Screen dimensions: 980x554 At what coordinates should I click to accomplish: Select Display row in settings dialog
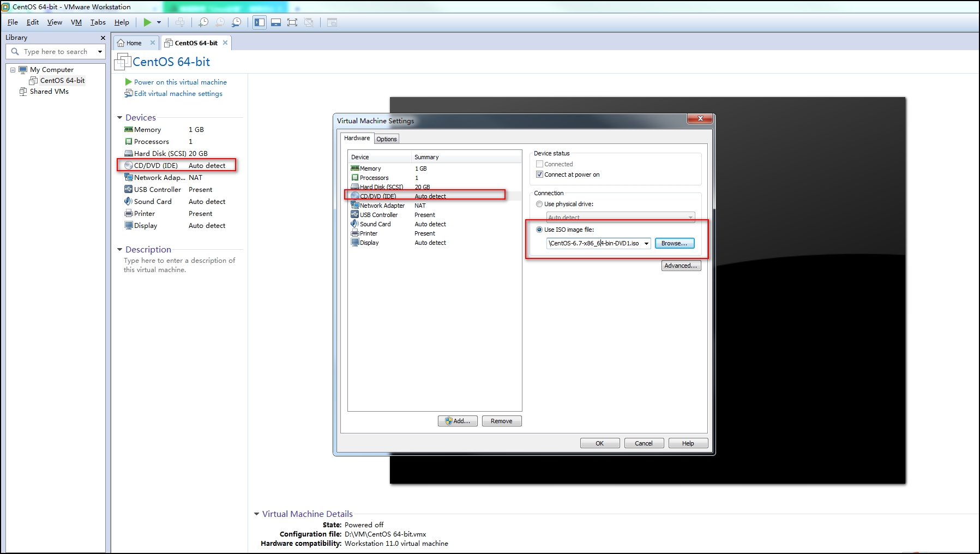(435, 243)
